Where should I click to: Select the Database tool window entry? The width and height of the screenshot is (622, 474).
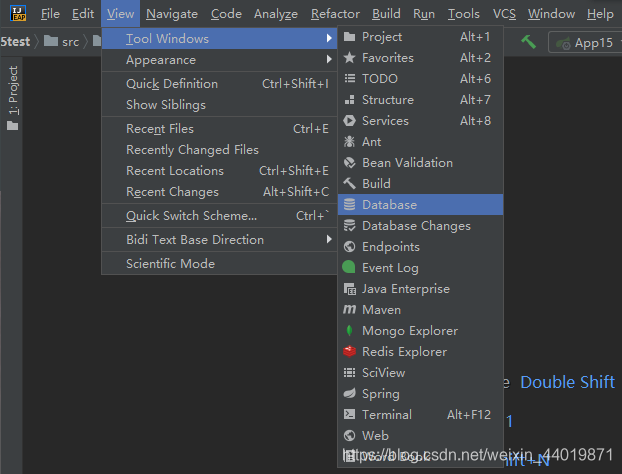420,205
